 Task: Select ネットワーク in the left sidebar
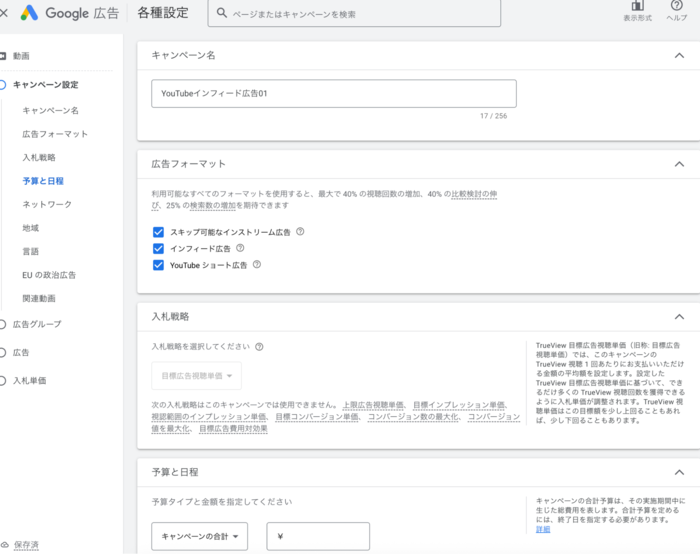tap(47, 204)
